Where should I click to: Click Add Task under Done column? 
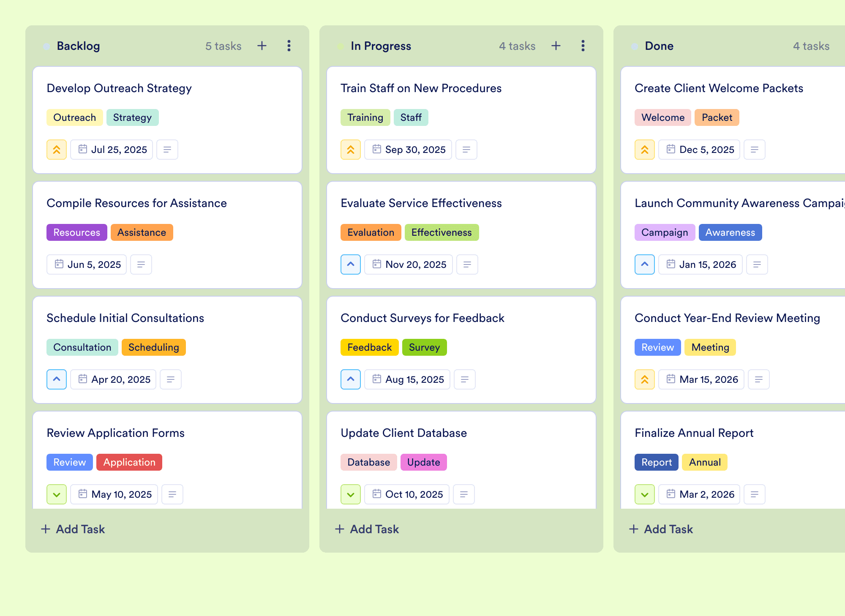(661, 529)
